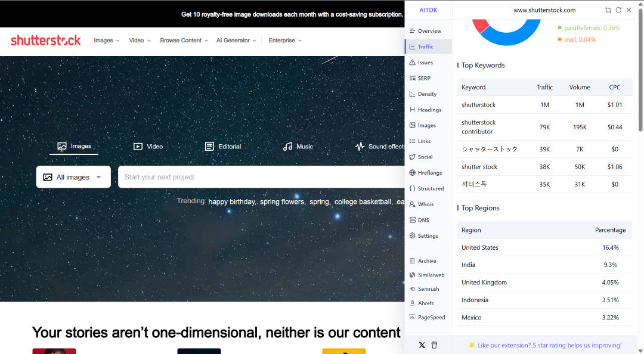Viewport: 644px width, 354px height.
Task: Click the shutterstock contributor keyword row
Action: [x=544, y=127]
